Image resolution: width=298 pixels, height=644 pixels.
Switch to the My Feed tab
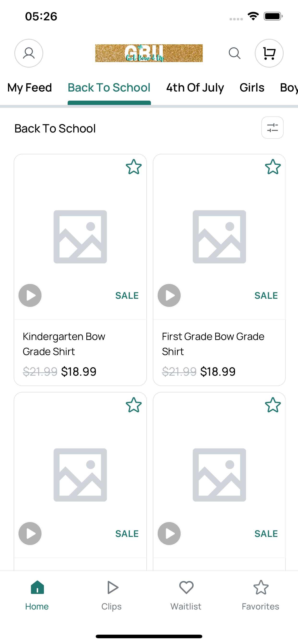coord(30,87)
